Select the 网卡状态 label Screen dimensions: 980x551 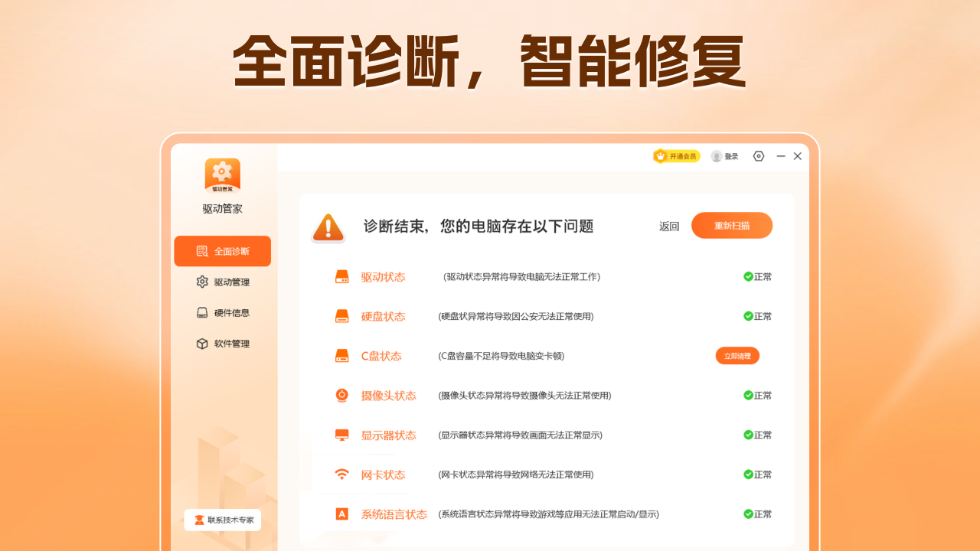[383, 474]
